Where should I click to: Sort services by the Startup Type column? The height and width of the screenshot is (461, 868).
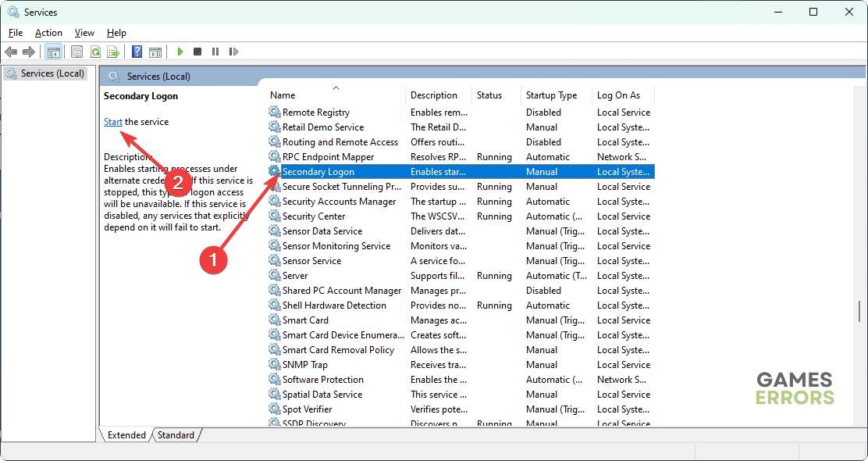click(x=551, y=95)
